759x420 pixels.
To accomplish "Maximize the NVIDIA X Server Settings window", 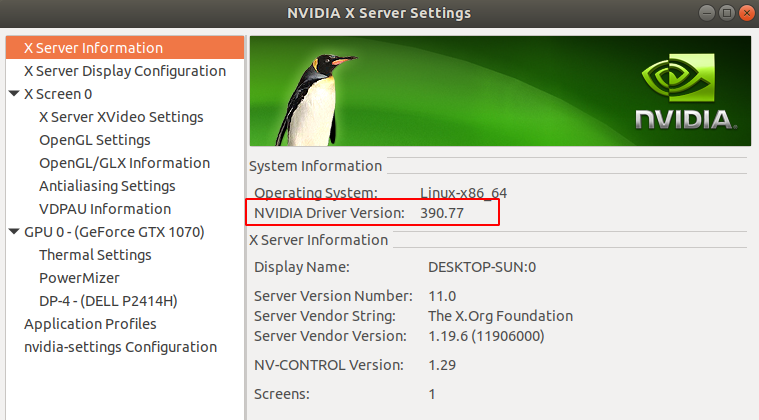I will point(727,13).
